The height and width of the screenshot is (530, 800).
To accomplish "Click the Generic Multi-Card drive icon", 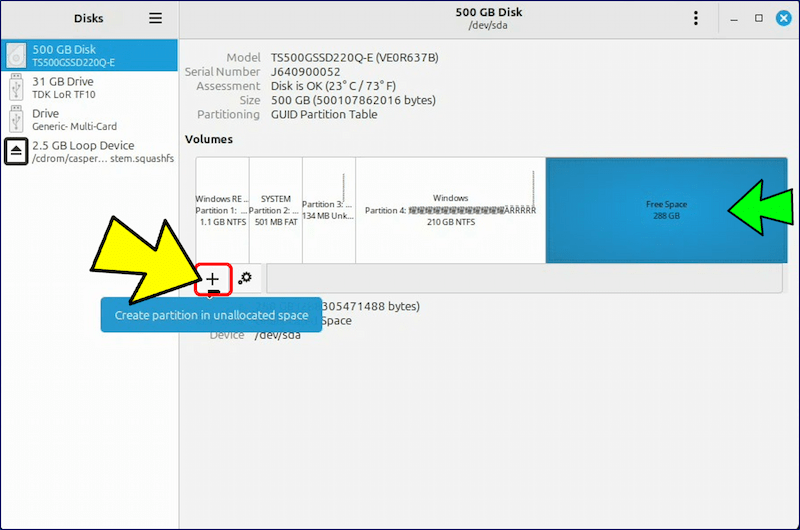I will pos(16,119).
